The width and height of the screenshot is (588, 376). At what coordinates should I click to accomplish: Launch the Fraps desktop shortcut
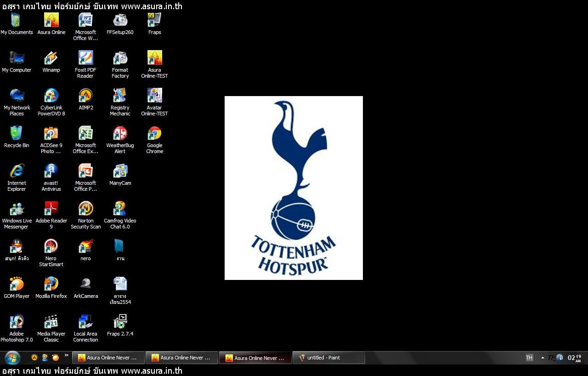coord(154,24)
